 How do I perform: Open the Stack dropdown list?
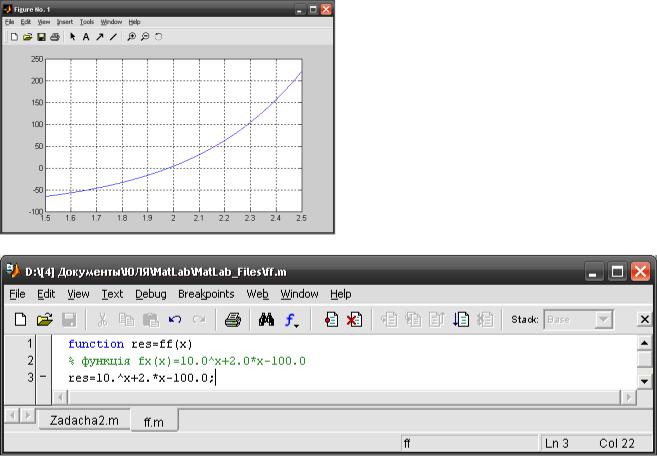click(x=603, y=320)
